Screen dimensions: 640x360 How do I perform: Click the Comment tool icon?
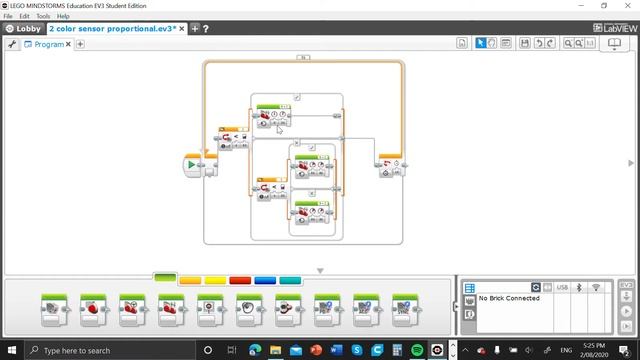pyautogui.click(x=506, y=43)
